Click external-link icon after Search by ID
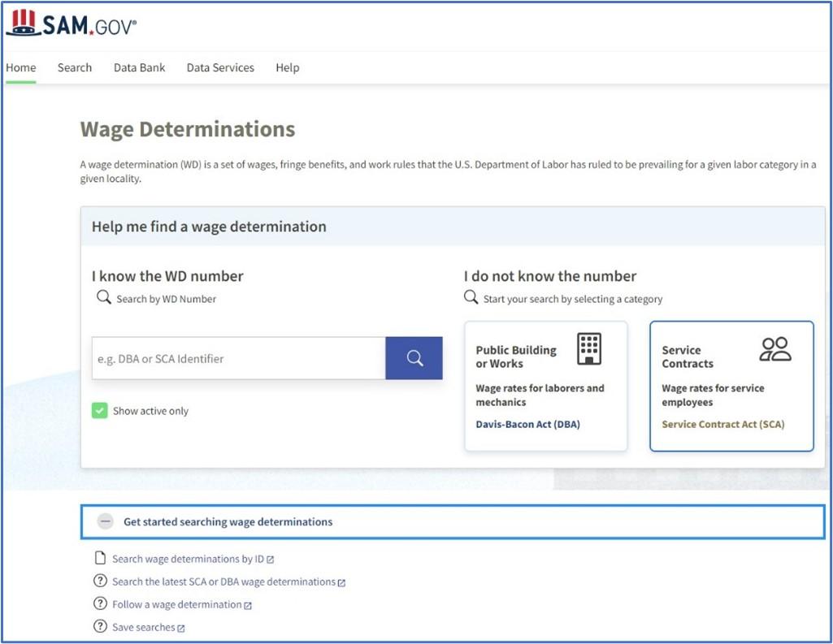 tap(270, 560)
